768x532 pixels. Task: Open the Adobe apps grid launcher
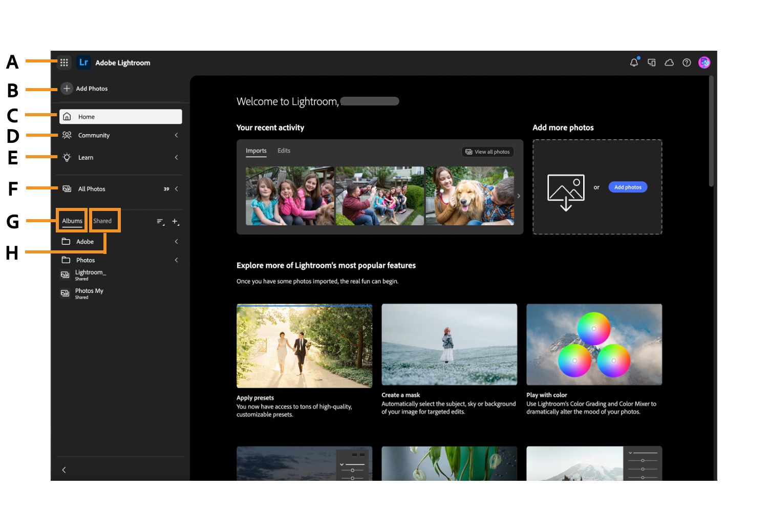point(64,62)
